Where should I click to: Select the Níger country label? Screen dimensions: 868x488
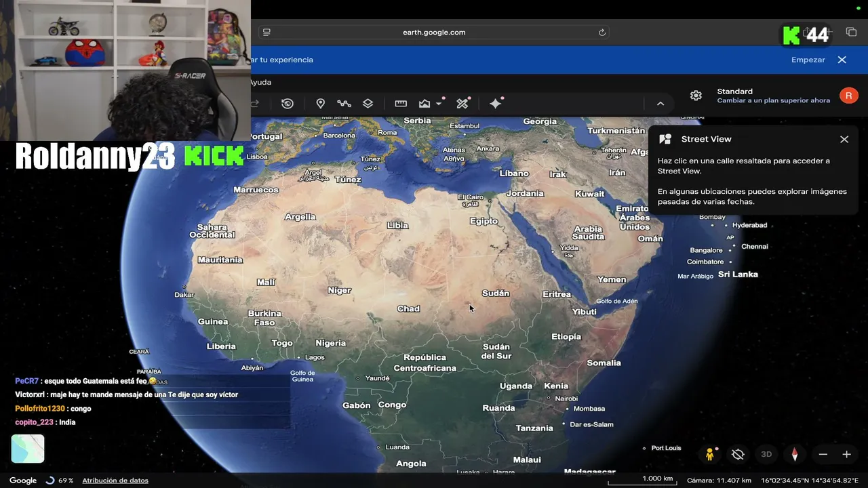point(340,290)
